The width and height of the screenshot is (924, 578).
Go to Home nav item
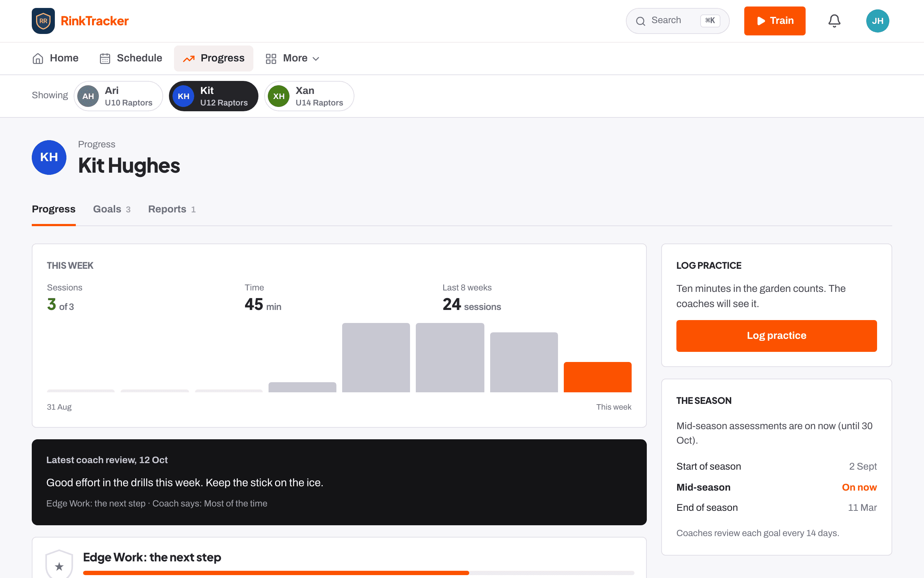(x=55, y=58)
